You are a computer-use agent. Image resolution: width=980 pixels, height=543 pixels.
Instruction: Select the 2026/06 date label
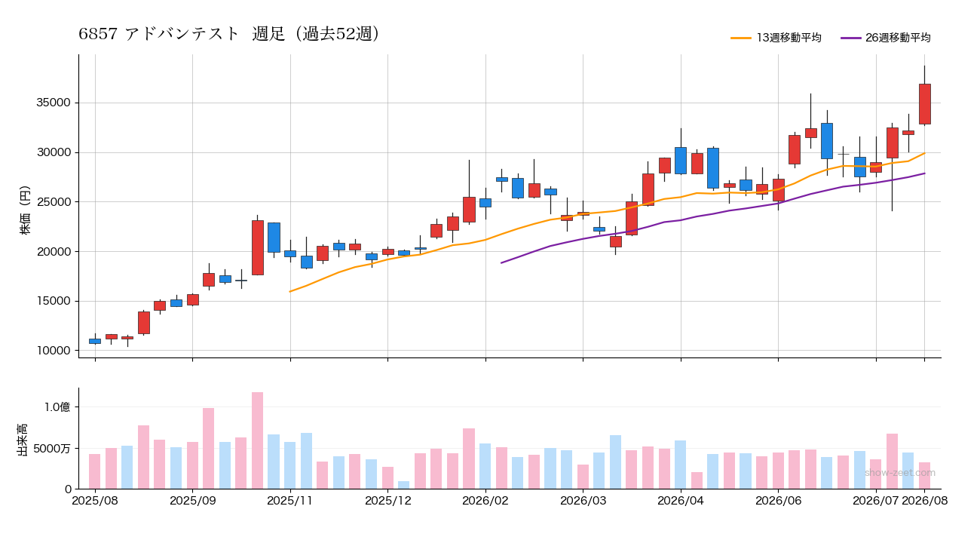coord(779,499)
